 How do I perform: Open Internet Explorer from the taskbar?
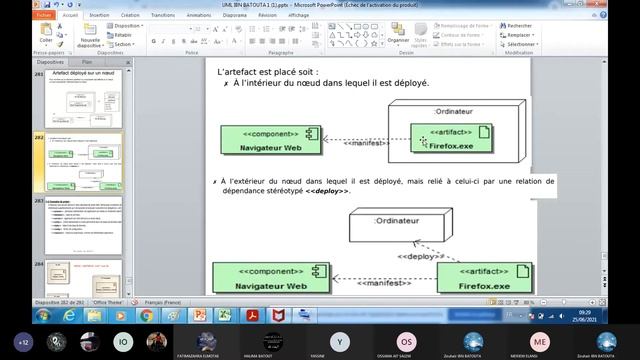[69, 316]
